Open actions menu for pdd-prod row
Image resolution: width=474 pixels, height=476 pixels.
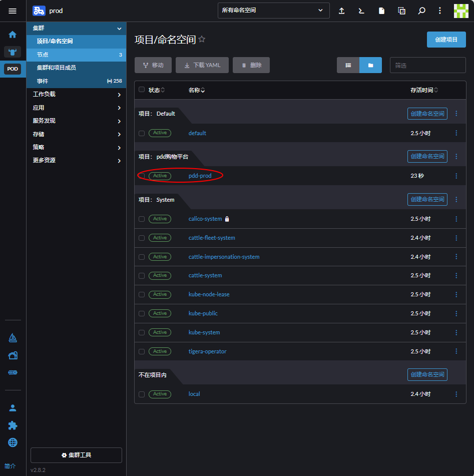456,176
